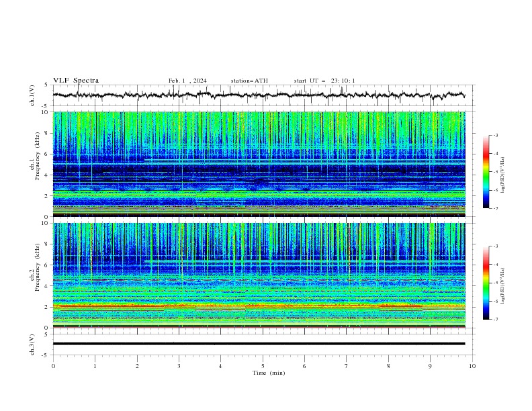Click time axis tick label 10
Image resolution: width=532 pixels, height=411 pixels.
472,366
